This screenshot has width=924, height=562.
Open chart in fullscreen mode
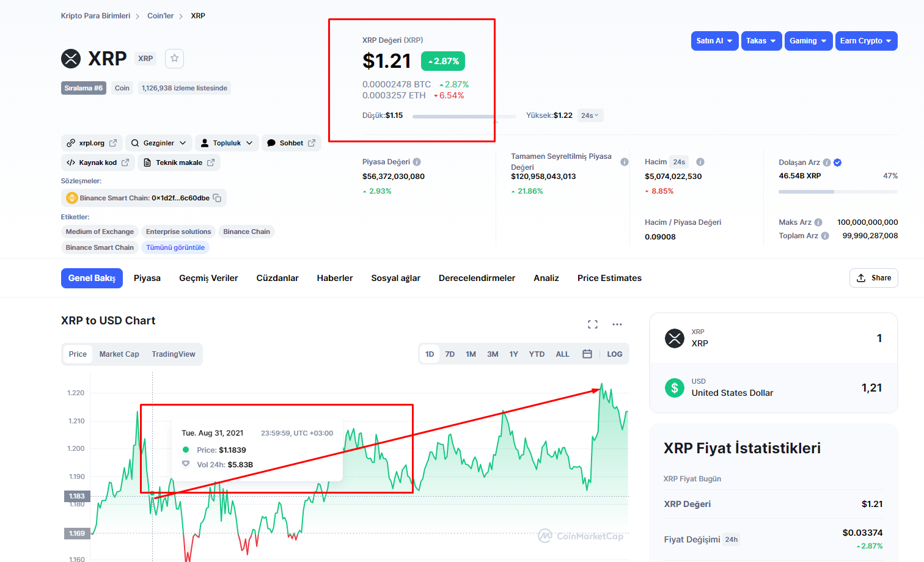pos(593,324)
